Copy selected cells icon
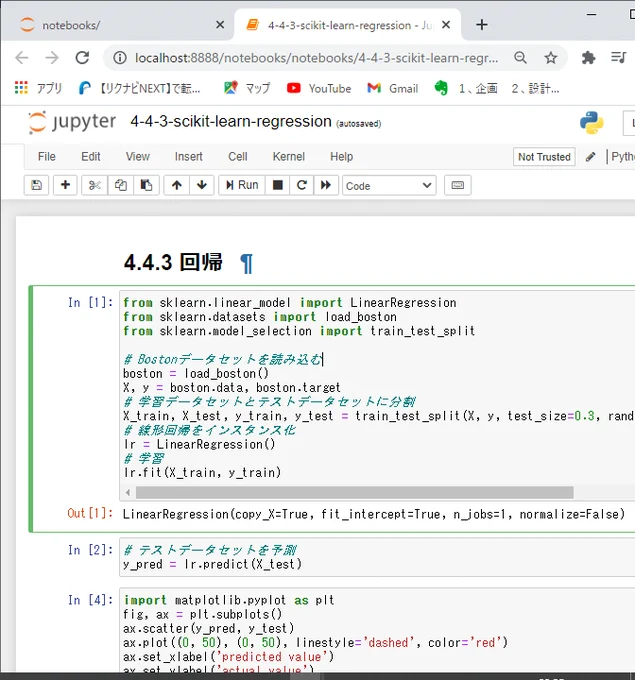635x680 pixels. point(121,186)
